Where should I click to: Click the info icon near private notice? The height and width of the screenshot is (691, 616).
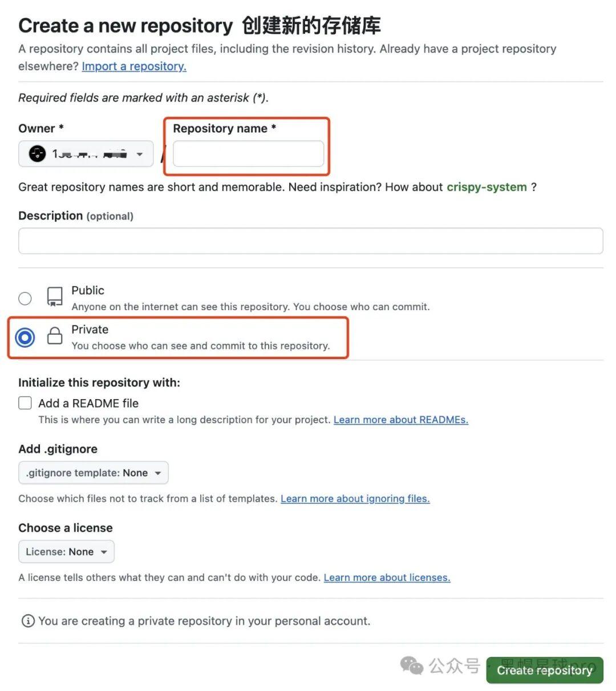pyautogui.click(x=27, y=621)
